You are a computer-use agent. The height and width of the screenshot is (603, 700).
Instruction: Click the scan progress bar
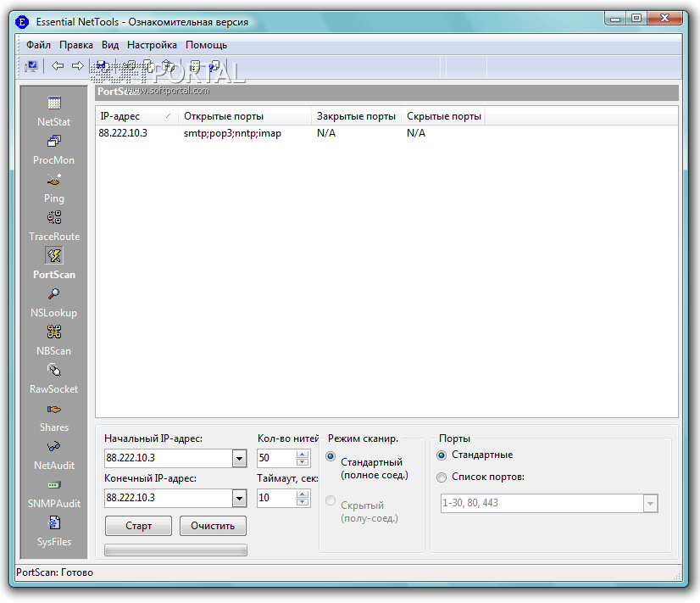pyautogui.click(x=175, y=550)
